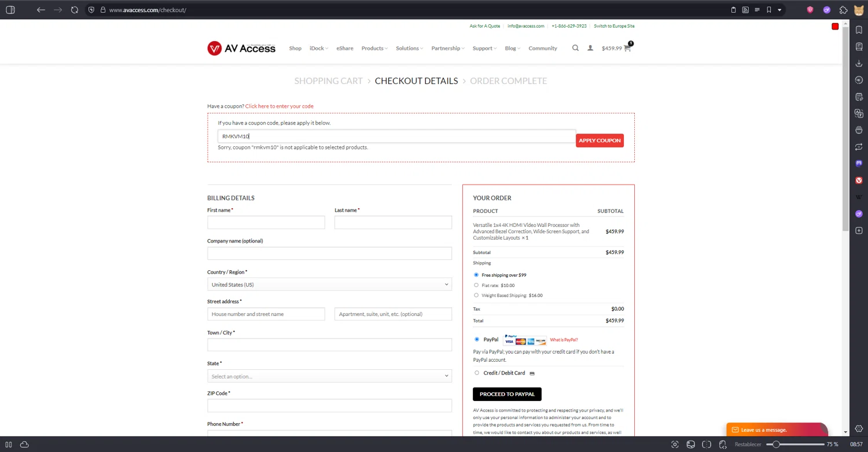Open the sync cloud icon
This screenshot has height=452, width=868.
24,444
